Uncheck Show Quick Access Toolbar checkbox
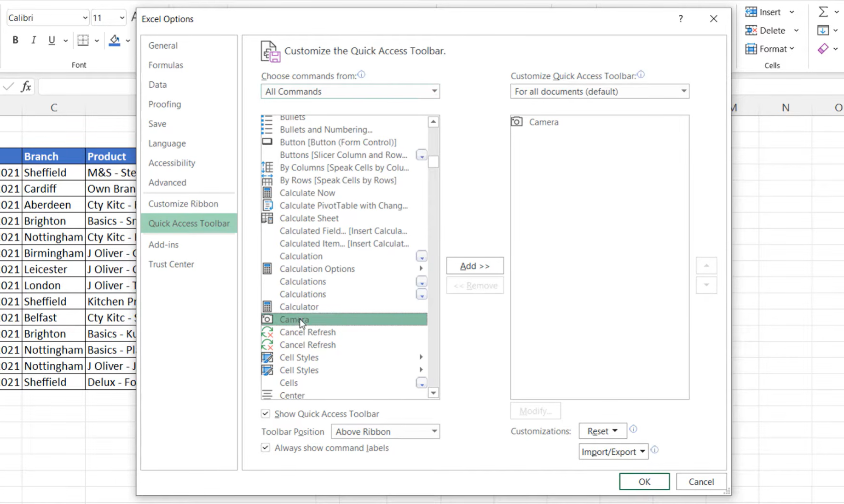This screenshot has width=844, height=504. pyautogui.click(x=266, y=413)
